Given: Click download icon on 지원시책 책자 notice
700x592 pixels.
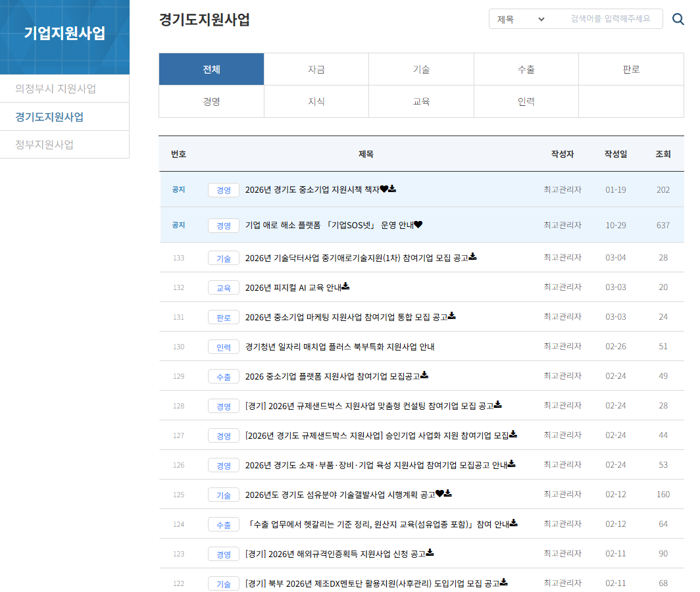Looking at the screenshot, I should click(392, 189).
